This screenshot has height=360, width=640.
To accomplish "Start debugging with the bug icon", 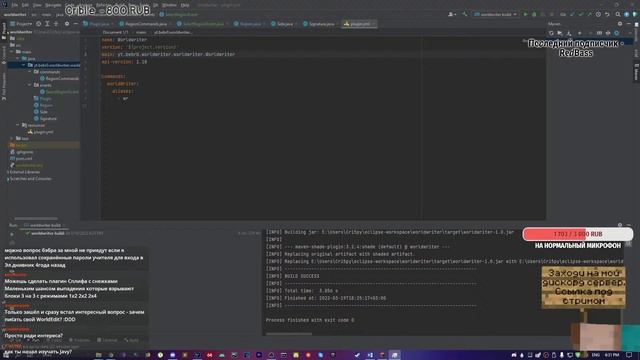I will pyautogui.click(x=534, y=14).
